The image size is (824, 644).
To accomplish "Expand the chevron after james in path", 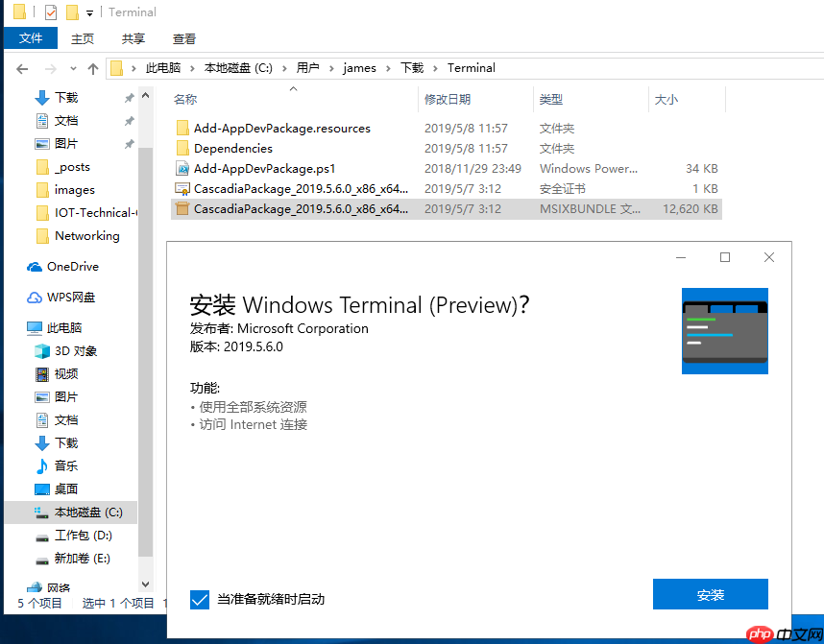I will coord(388,68).
